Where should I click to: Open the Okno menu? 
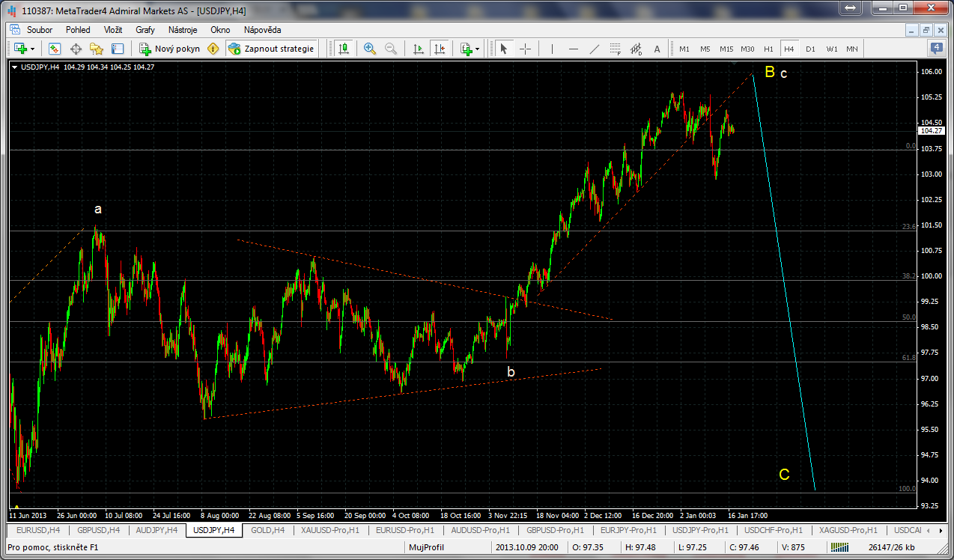(220, 30)
